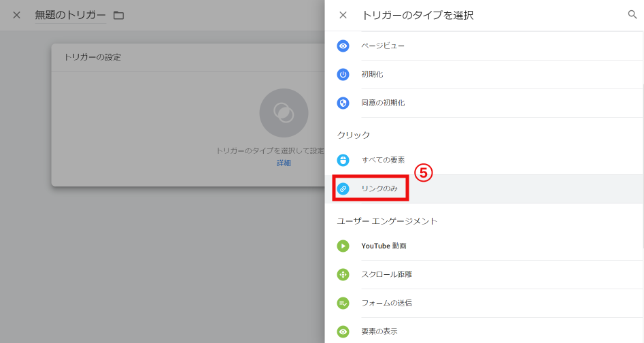This screenshot has width=644, height=343.
Task: Click the 同意の初期化 shield icon
Action: [343, 103]
